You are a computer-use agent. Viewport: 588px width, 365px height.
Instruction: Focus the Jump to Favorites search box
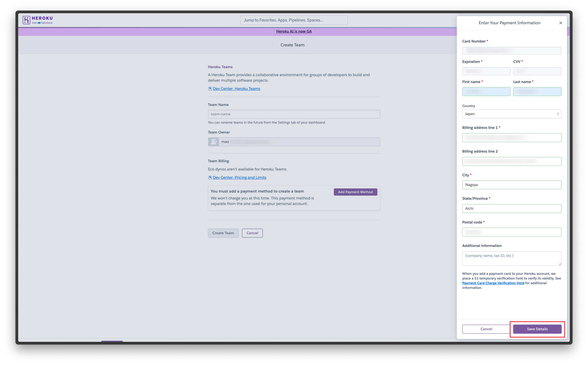(x=294, y=20)
